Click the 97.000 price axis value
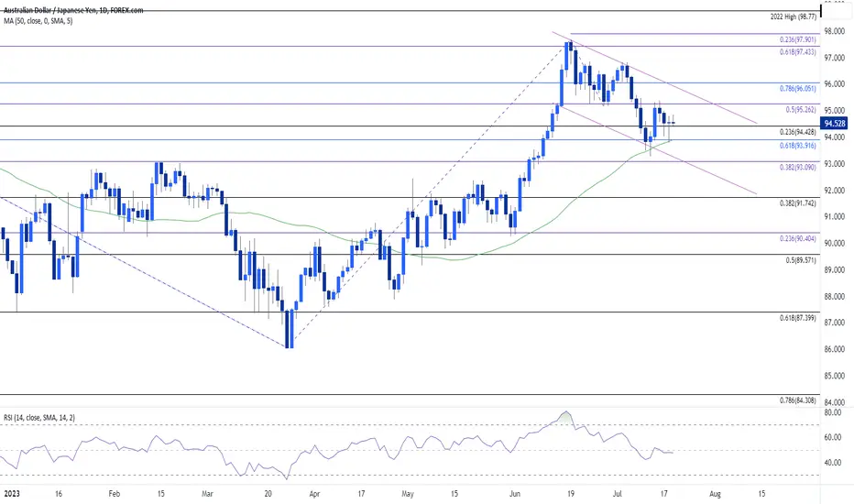This screenshot has height=504, width=854. (x=835, y=58)
